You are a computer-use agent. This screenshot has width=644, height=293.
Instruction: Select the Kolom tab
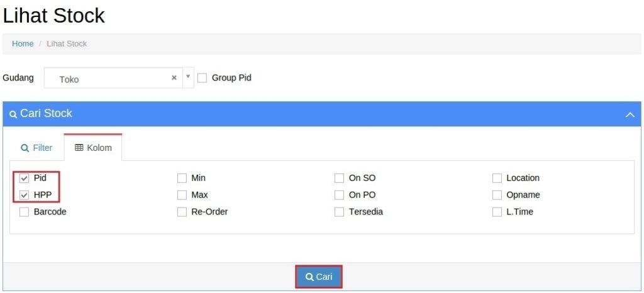(x=93, y=148)
